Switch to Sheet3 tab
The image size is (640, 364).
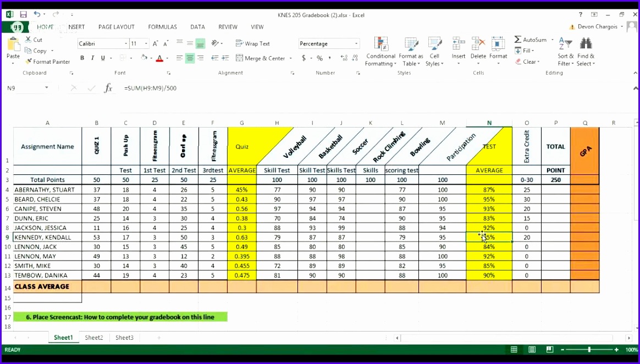point(124,338)
